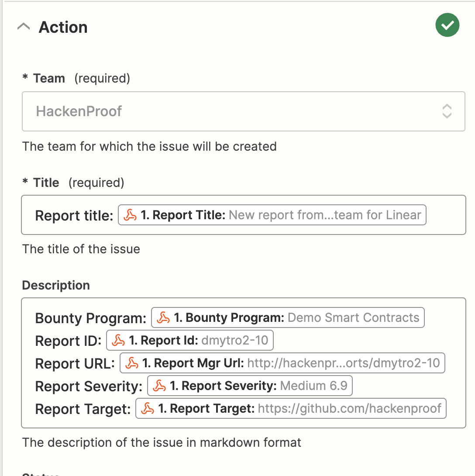
Task: Click webhook icon in Report Title pill
Action: (x=130, y=215)
